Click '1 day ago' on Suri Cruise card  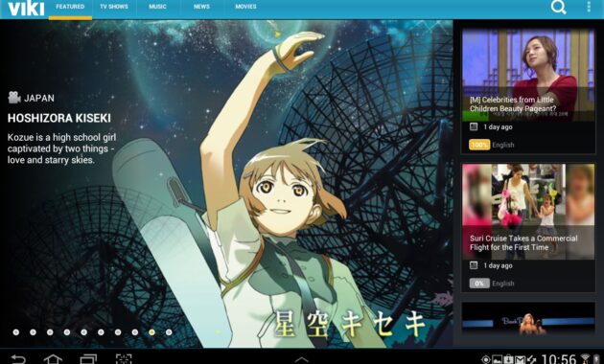498,265
